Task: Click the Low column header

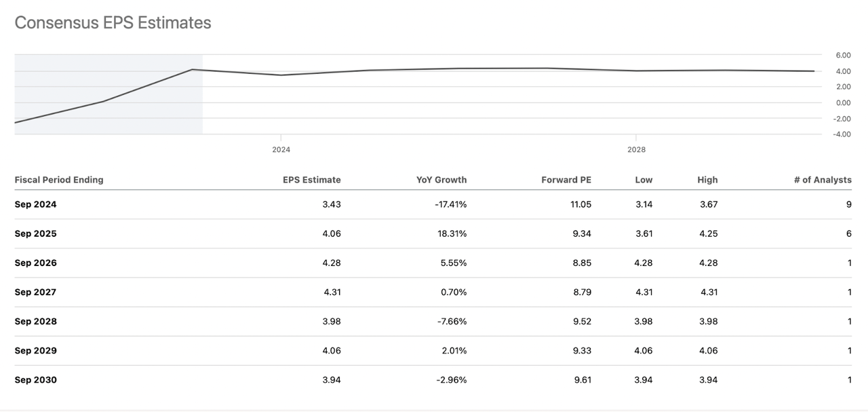Action: tap(644, 180)
